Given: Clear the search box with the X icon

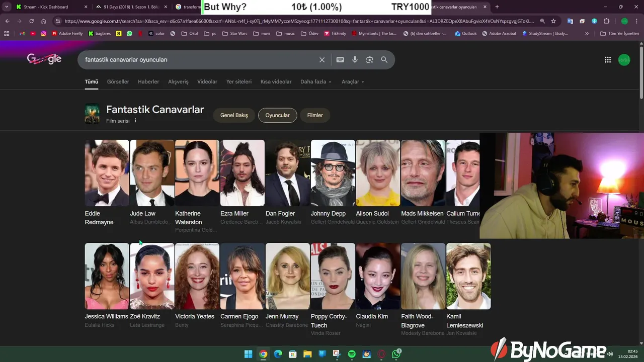Looking at the screenshot, I should tap(322, 60).
